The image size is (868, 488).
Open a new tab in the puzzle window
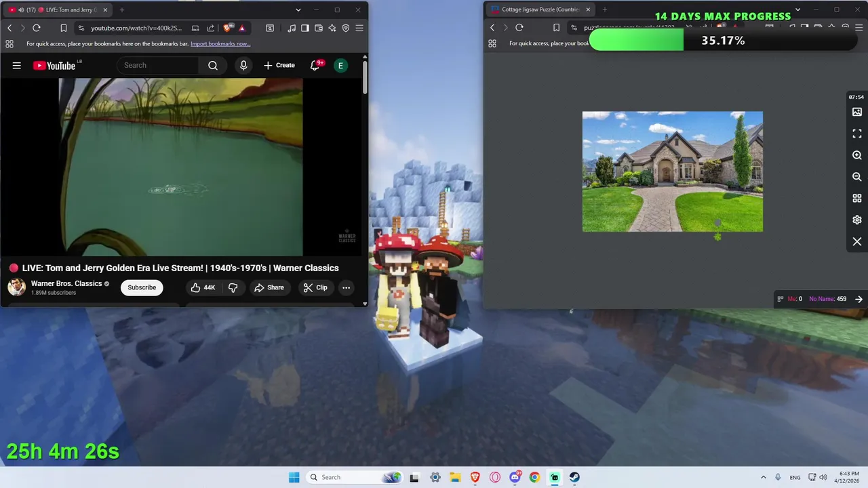tap(605, 9)
